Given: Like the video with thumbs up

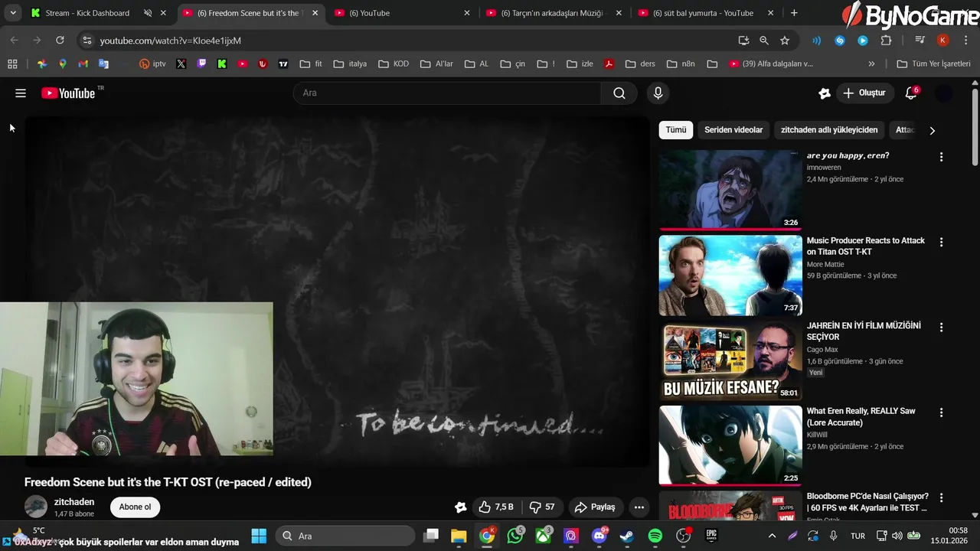Looking at the screenshot, I should click(x=495, y=507).
